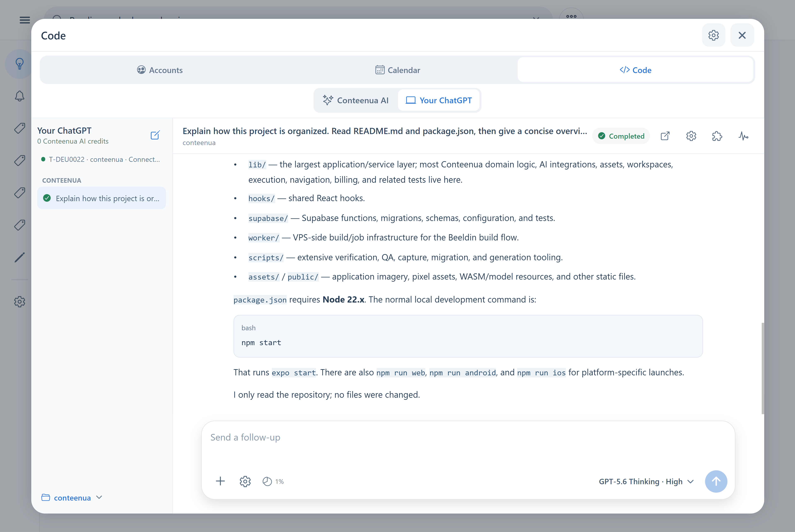Click the first tag icon in sidebar
This screenshot has height=532, width=795.
coord(19,128)
